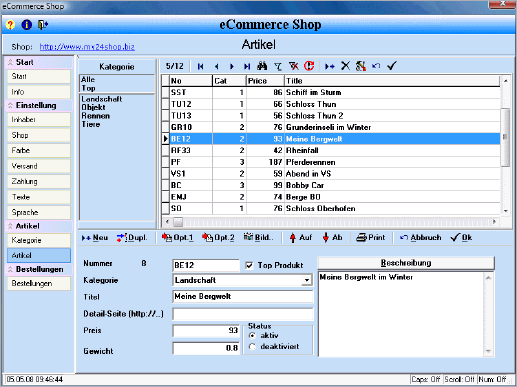The width and height of the screenshot is (517, 387).
Task: Click the Preis input field
Action: (x=206, y=331)
